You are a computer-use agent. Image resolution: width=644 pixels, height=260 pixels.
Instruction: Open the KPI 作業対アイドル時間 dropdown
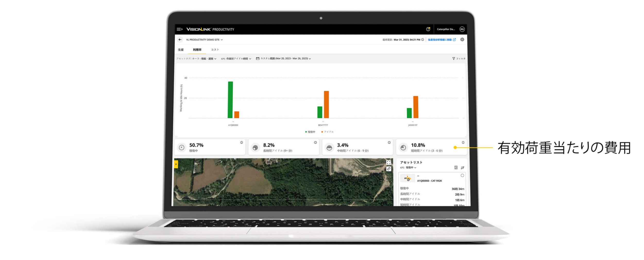(236, 59)
